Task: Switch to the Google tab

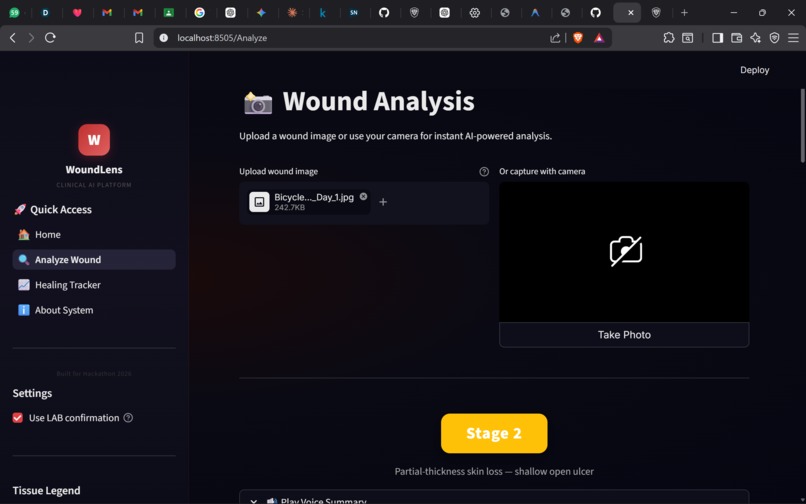Action: pos(199,13)
